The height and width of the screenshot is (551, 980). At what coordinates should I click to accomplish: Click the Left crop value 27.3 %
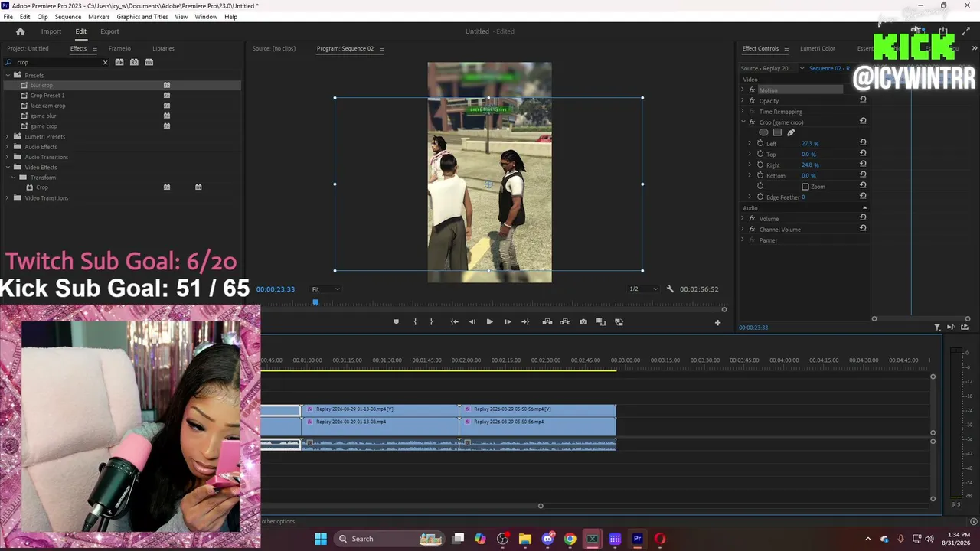click(x=810, y=143)
